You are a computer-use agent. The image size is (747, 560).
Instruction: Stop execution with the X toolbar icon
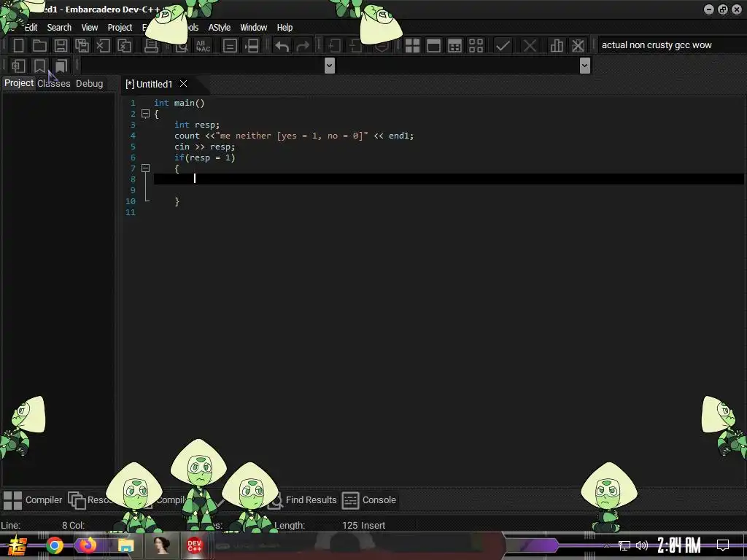coord(530,46)
